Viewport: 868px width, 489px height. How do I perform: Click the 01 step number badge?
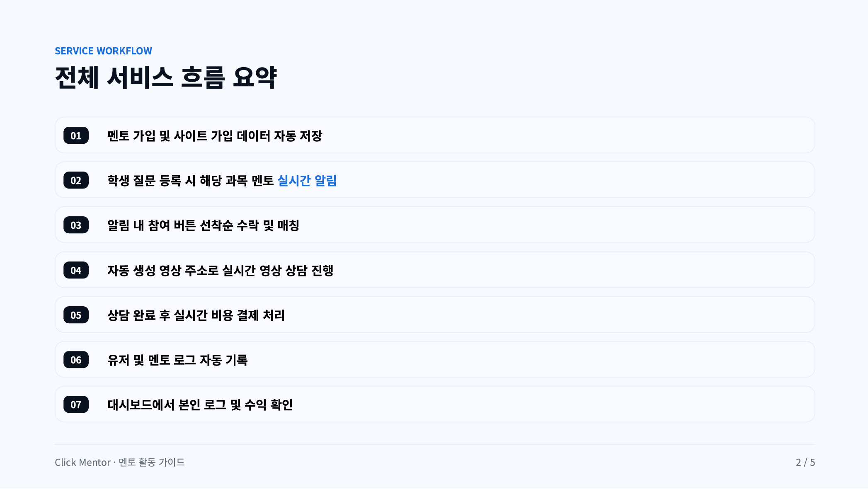[x=76, y=136]
